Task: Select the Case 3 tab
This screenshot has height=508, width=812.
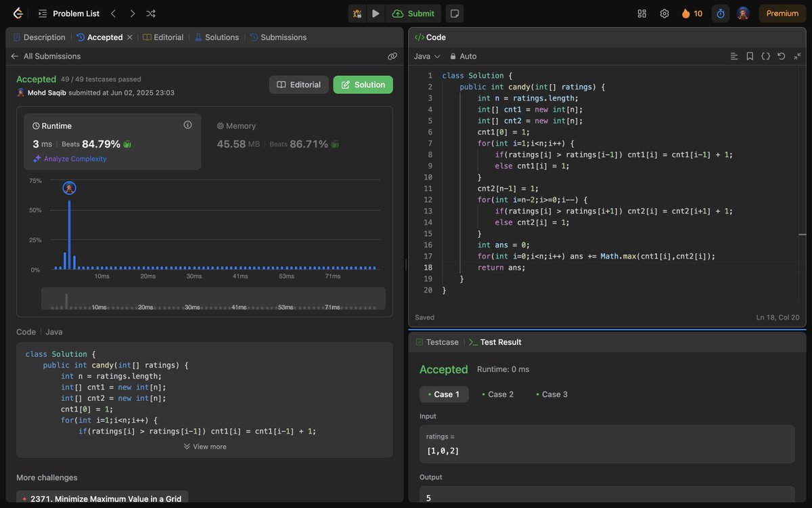Action: [x=551, y=394]
